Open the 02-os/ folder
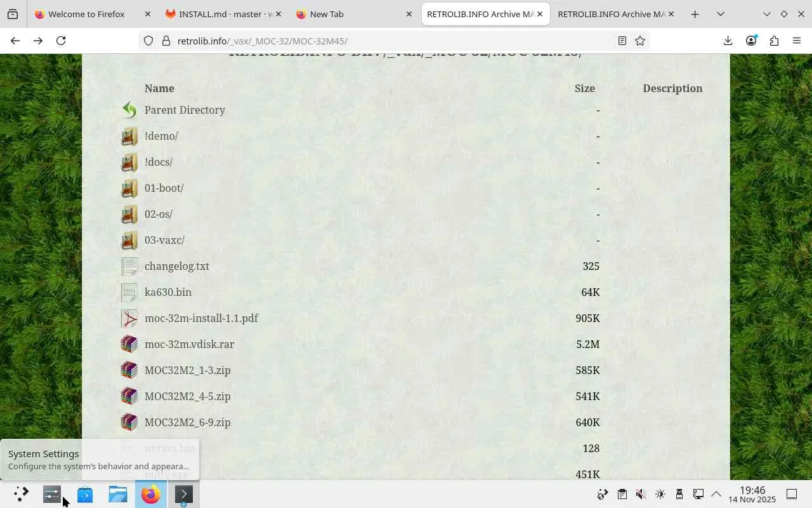This screenshot has width=812, height=508. pyautogui.click(x=159, y=214)
